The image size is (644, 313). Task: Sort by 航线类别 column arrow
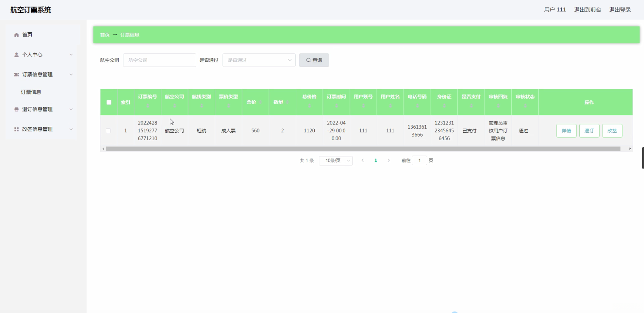[x=202, y=106]
